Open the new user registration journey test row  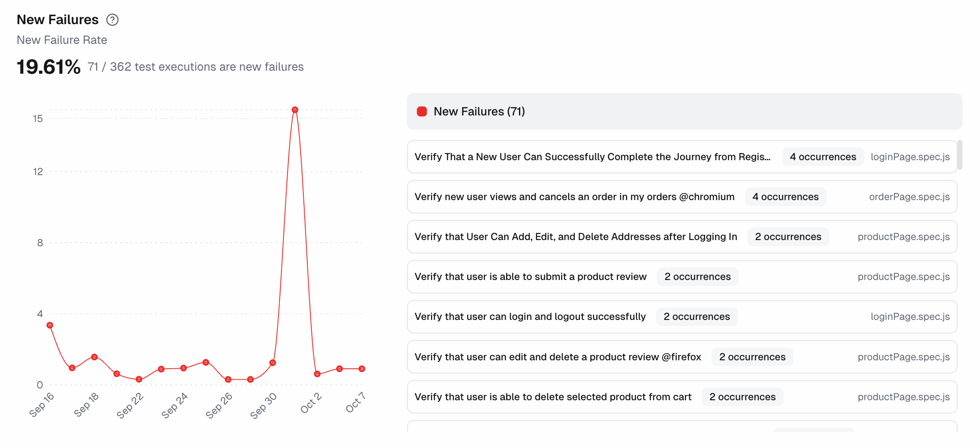(x=592, y=157)
